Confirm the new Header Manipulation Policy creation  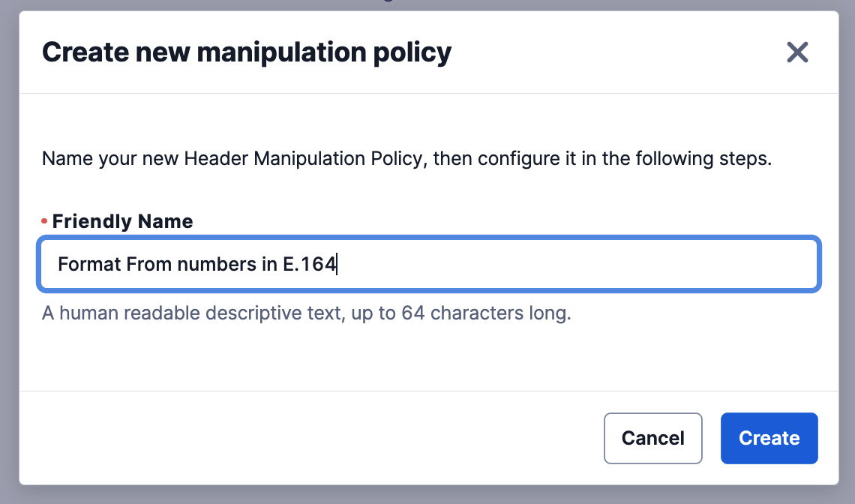(769, 438)
